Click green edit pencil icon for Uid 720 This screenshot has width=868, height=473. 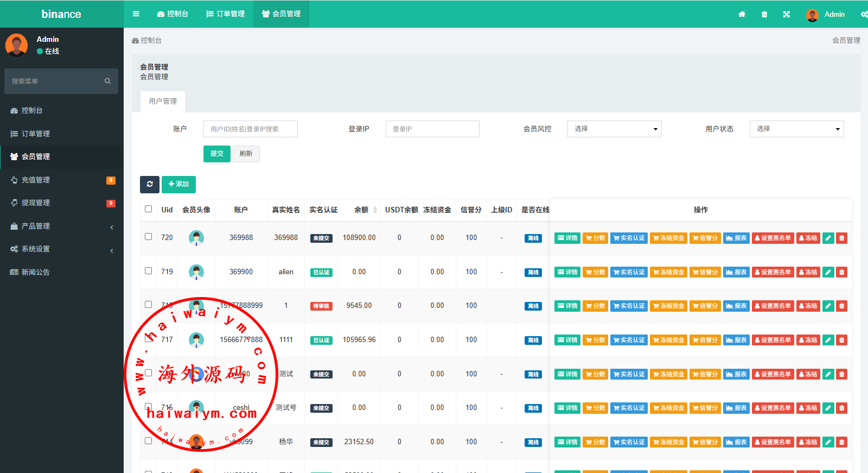(828, 238)
